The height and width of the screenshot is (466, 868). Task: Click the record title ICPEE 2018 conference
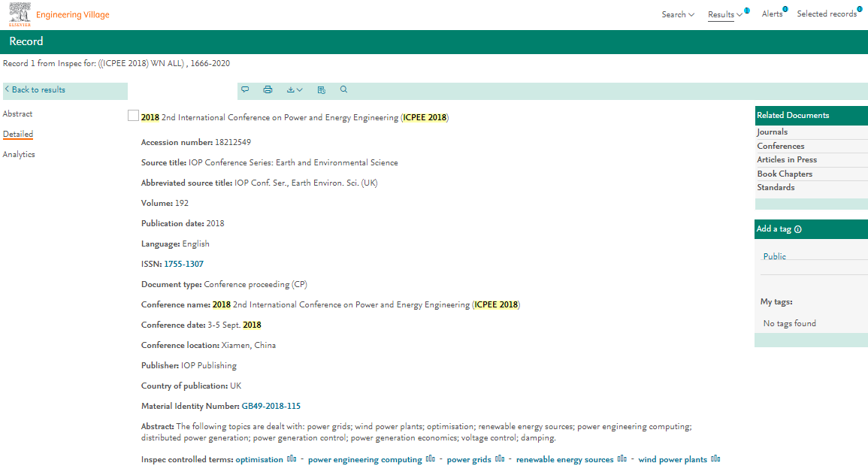pyautogui.click(x=295, y=117)
